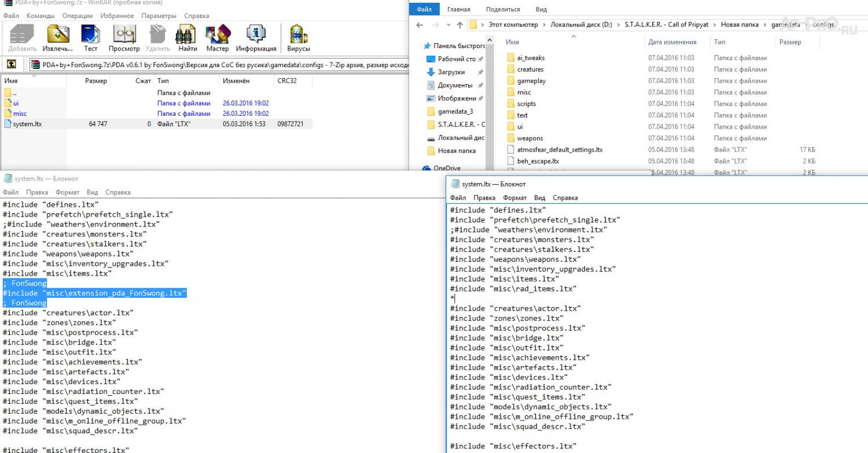Image resolution: width=868 pixels, height=453 pixels.
Task: Go up one folder in WinRAR
Action: 11,64
